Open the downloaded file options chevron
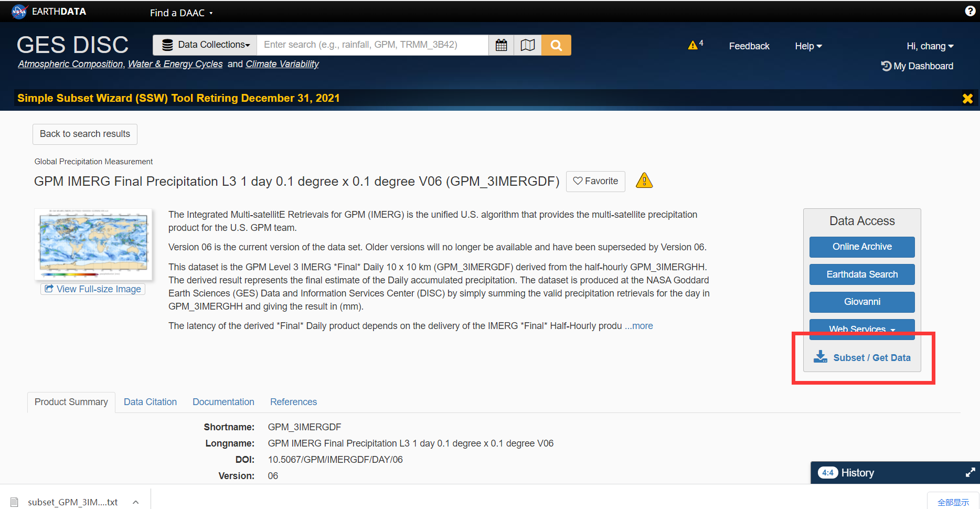The height and width of the screenshot is (509, 980). pyautogui.click(x=136, y=502)
